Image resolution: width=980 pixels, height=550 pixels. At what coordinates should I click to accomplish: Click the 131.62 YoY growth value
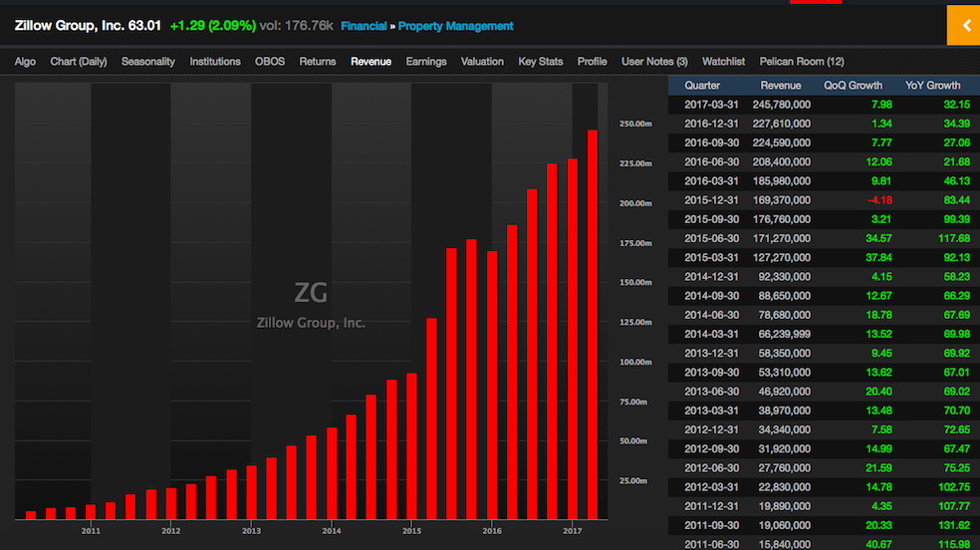pos(954,526)
